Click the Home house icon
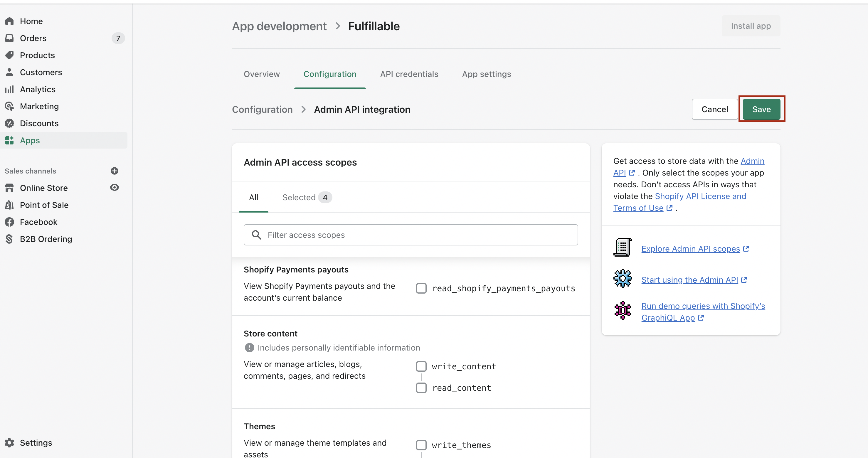Screen dimensions: 868x458 coord(9,21)
